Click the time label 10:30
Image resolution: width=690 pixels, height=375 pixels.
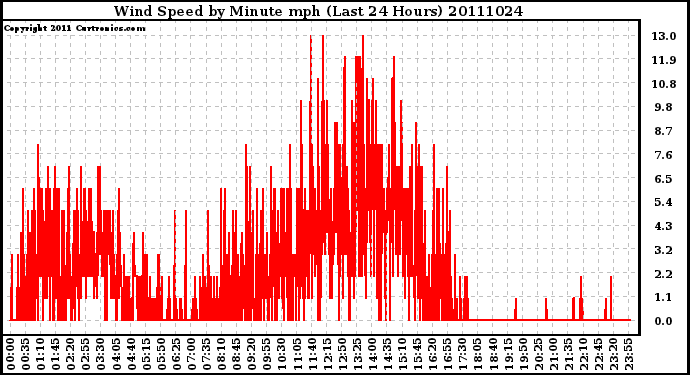point(282,355)
